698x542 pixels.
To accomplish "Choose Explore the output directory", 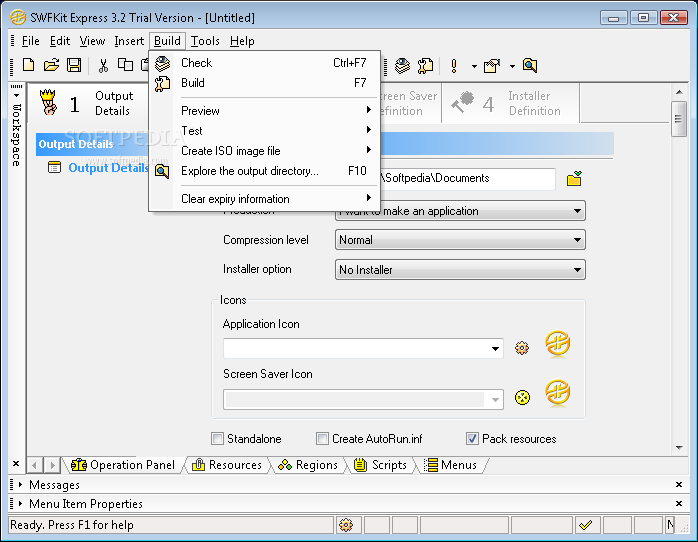I will click(264, 171).
